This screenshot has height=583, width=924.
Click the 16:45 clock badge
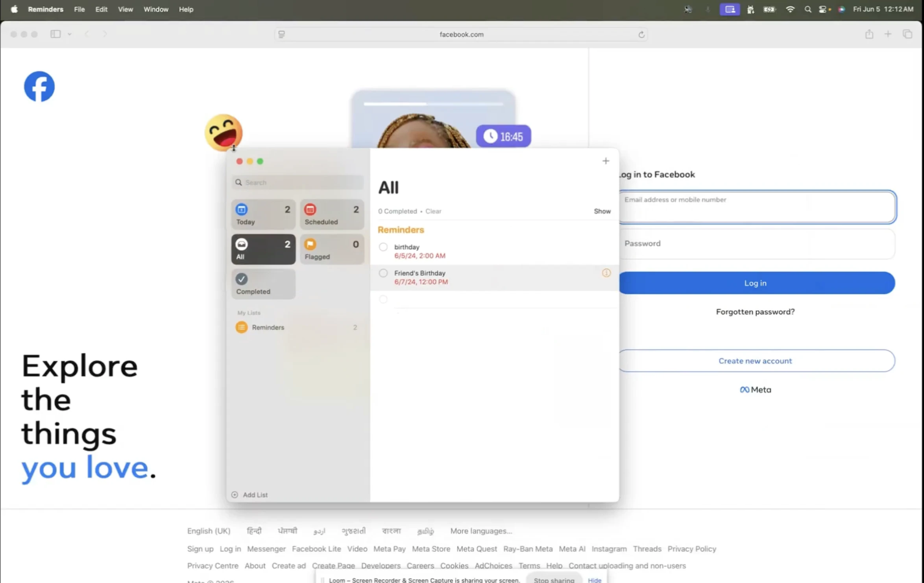[503, 136]
